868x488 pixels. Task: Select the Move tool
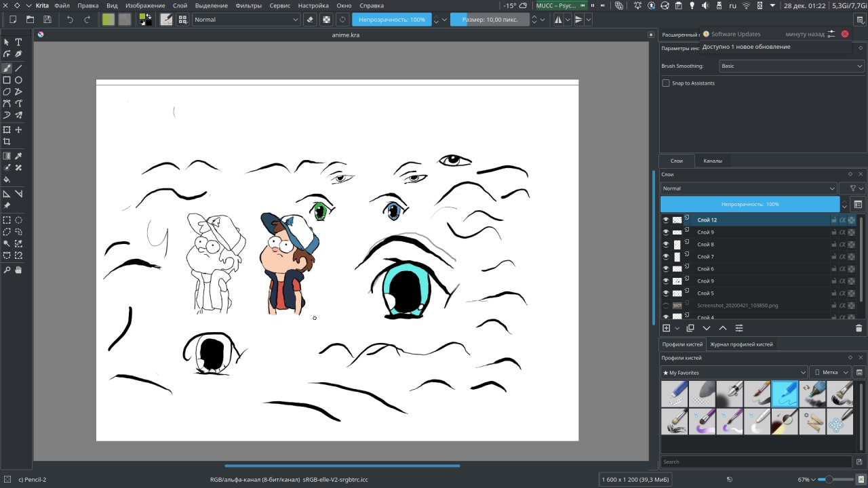19,129
